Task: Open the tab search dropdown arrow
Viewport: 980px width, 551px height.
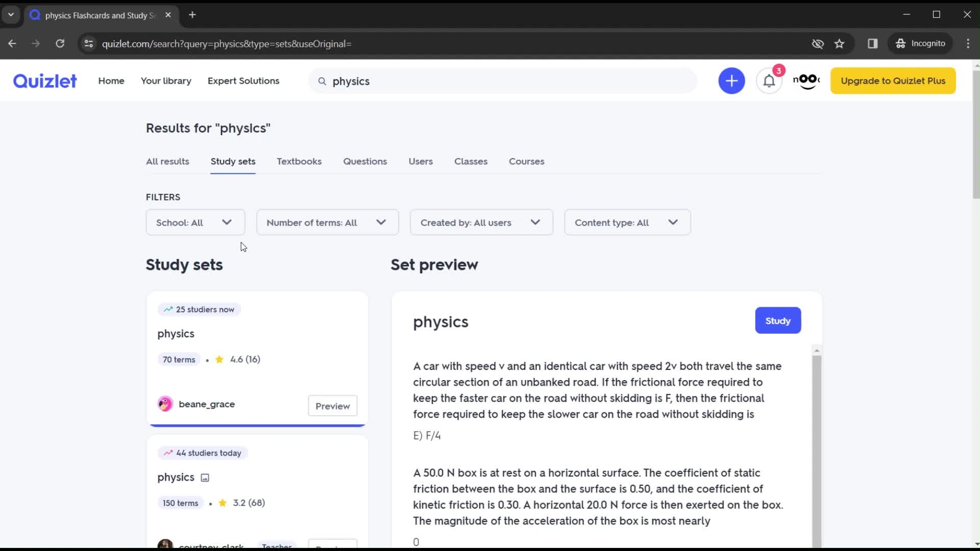Action: (x=11, y=15)
